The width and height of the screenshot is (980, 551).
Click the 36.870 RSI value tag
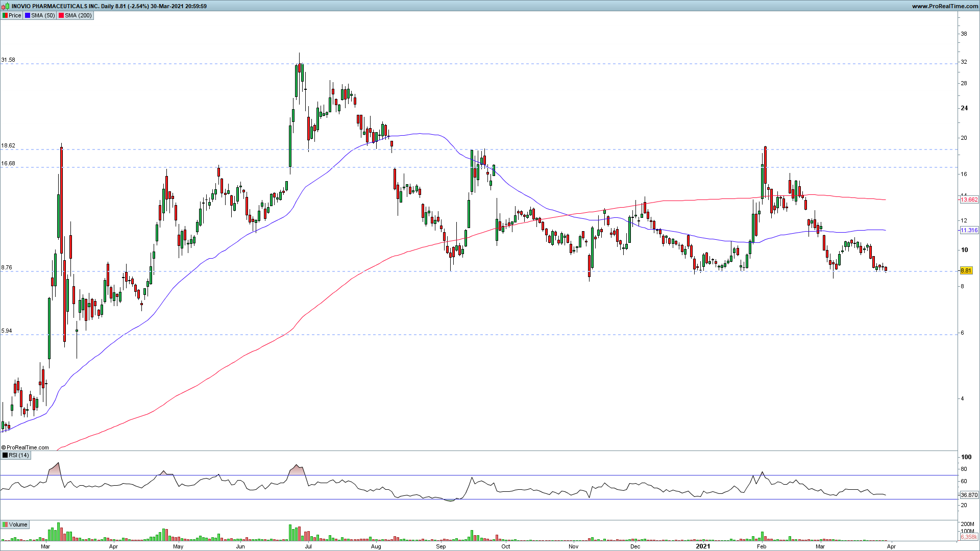969,495
